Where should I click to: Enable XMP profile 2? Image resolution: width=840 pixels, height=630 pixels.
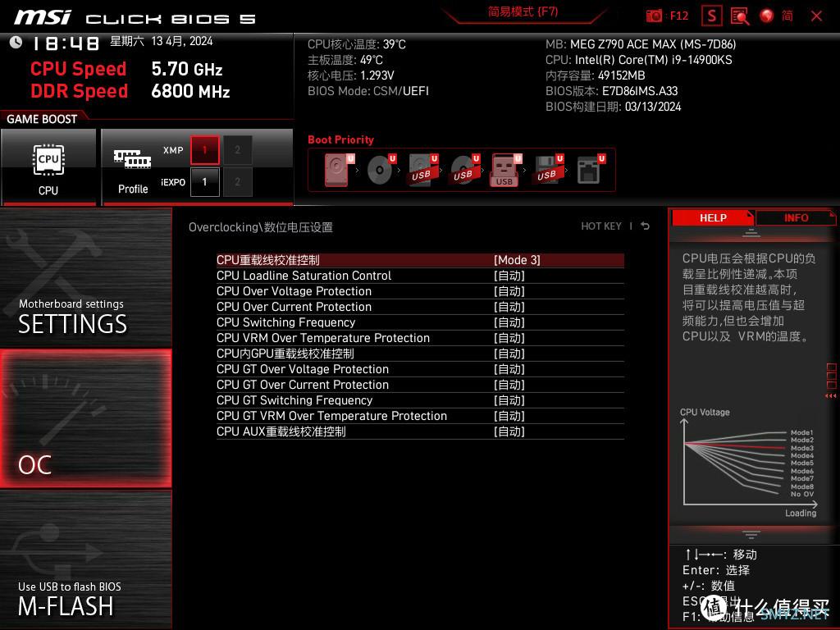click(x=237, y=151)
